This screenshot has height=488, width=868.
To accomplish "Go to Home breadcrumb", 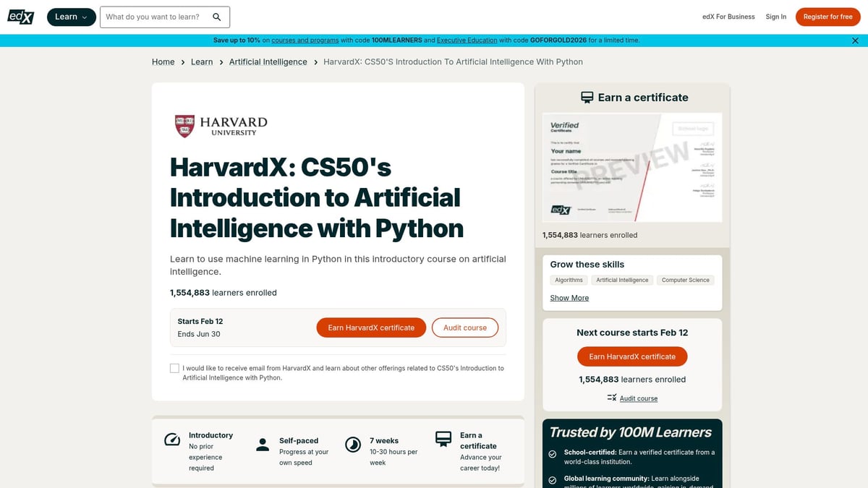I will pyautogui.click(x=163, y=62).
